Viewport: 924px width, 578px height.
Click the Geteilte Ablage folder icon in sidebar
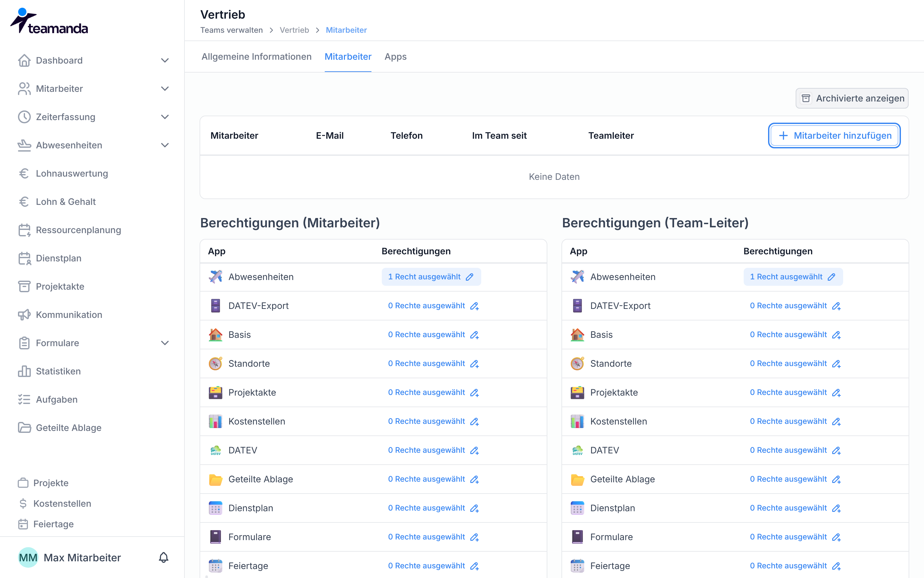tap(24, 428)
